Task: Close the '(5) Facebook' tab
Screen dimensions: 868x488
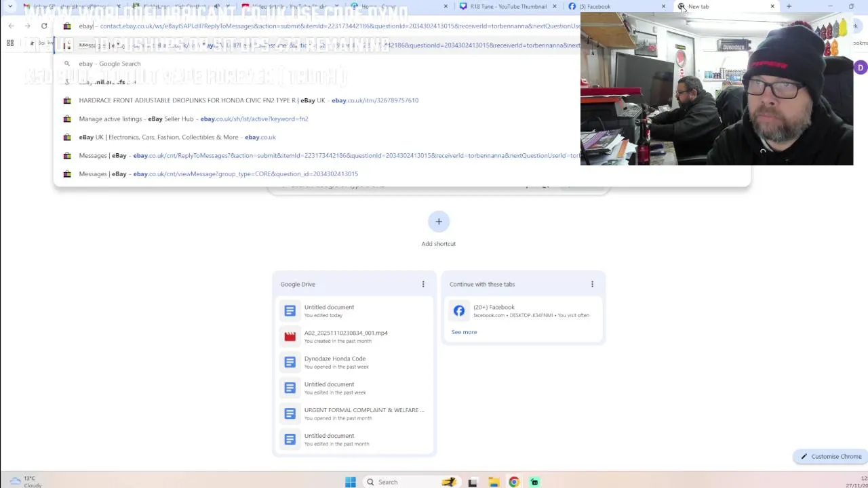Action: (663, 7)
